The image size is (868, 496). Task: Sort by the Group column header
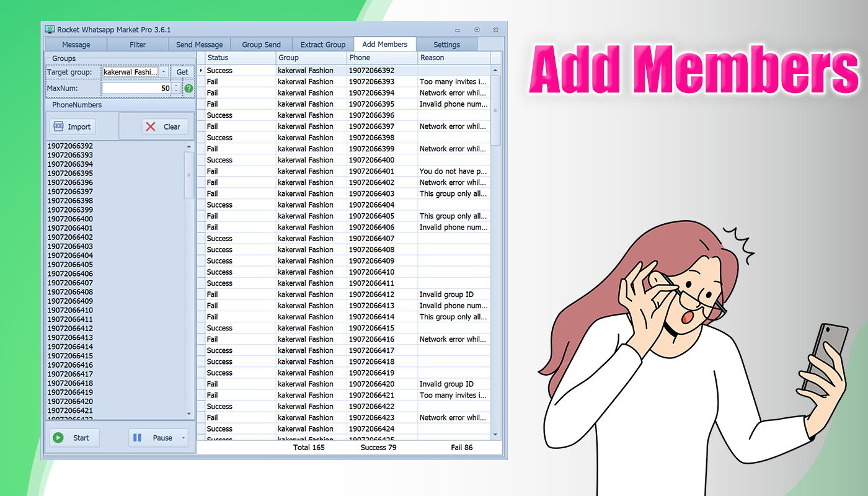coord(311,58)
